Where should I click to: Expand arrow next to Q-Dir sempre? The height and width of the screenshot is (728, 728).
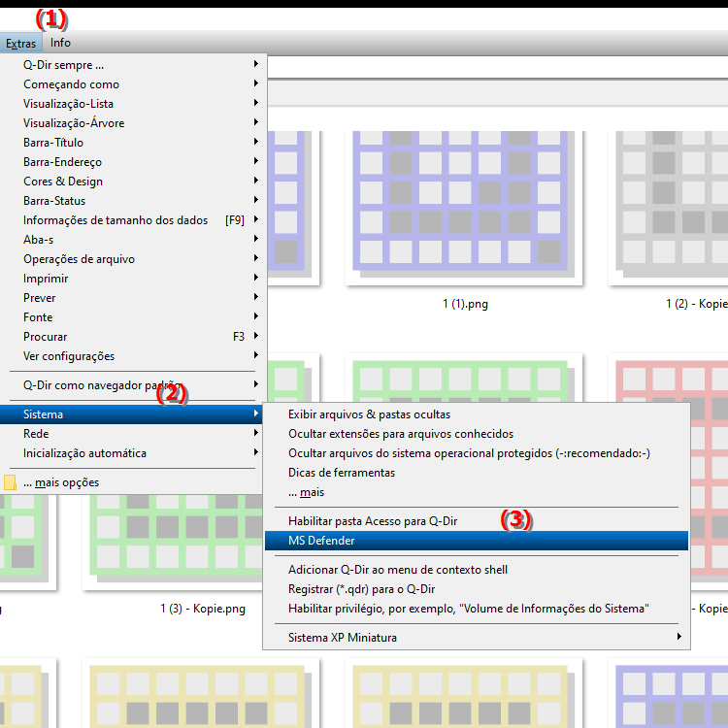(256, 64)
